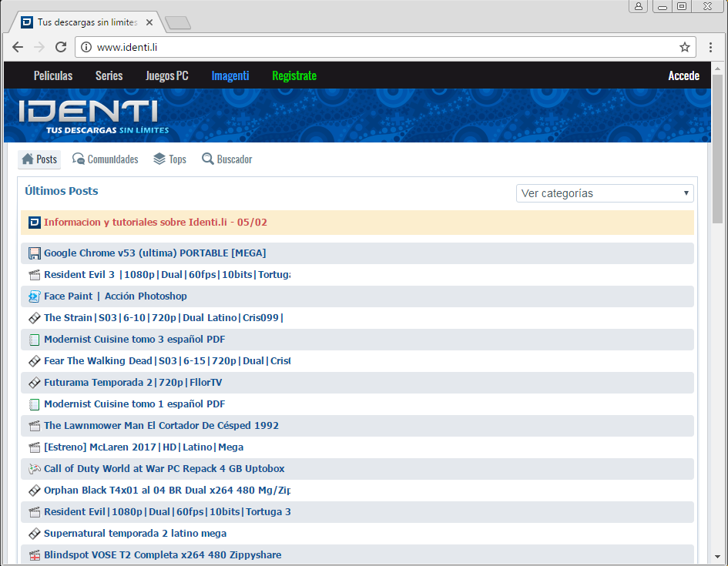Expand the Ver categorías dropdown
Viewport: 728px width, 566px height.
coord(605,193)
